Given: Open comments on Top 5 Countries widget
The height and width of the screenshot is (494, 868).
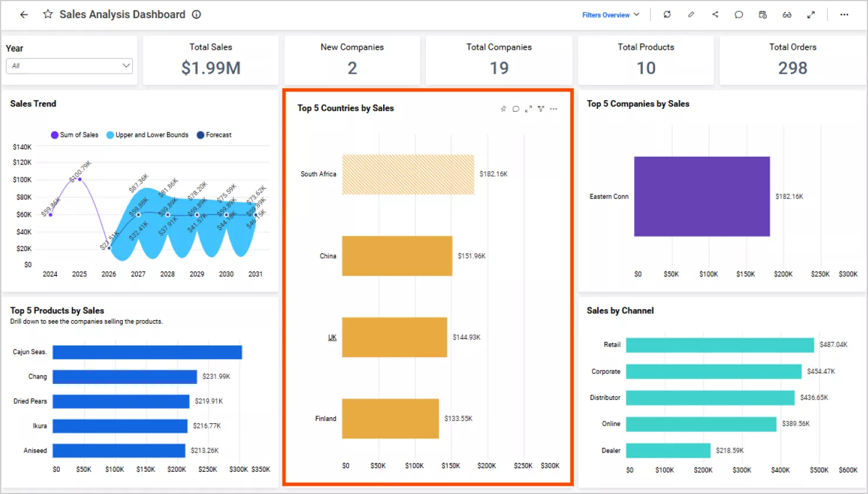Looking at the screenshot, I should [x=516, y=109].
